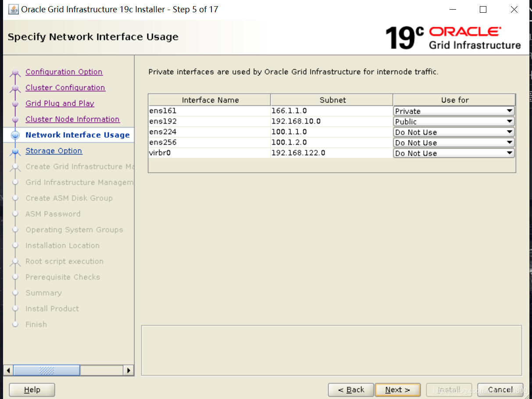This screenshot has height=399, width=532.
Task: Select the ens161 interface name cell
Action: point(210,111)
